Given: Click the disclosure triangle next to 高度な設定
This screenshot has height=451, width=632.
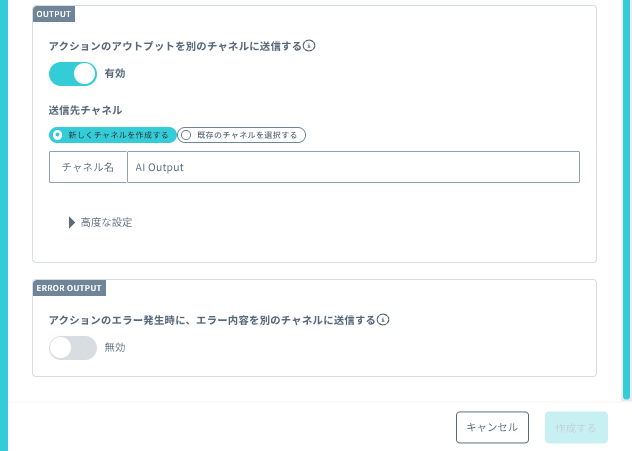Looking at the screenshot, I should pyautogui.click(x=72, y=222).
